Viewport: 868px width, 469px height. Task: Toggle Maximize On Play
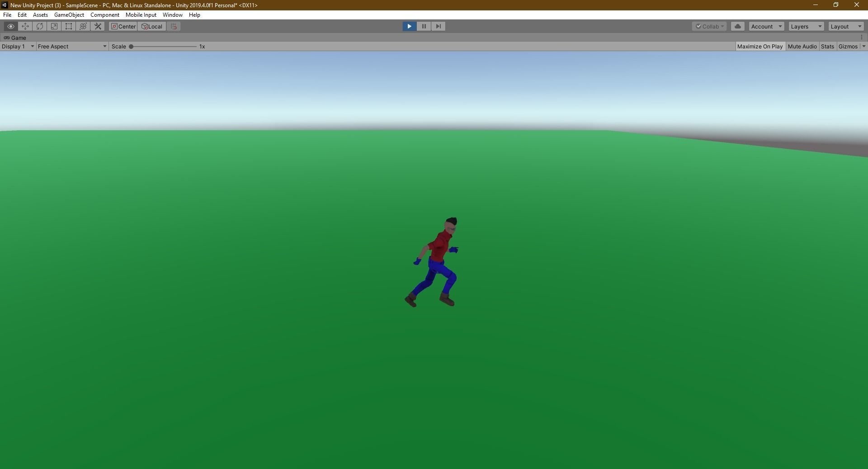point(760,47)
